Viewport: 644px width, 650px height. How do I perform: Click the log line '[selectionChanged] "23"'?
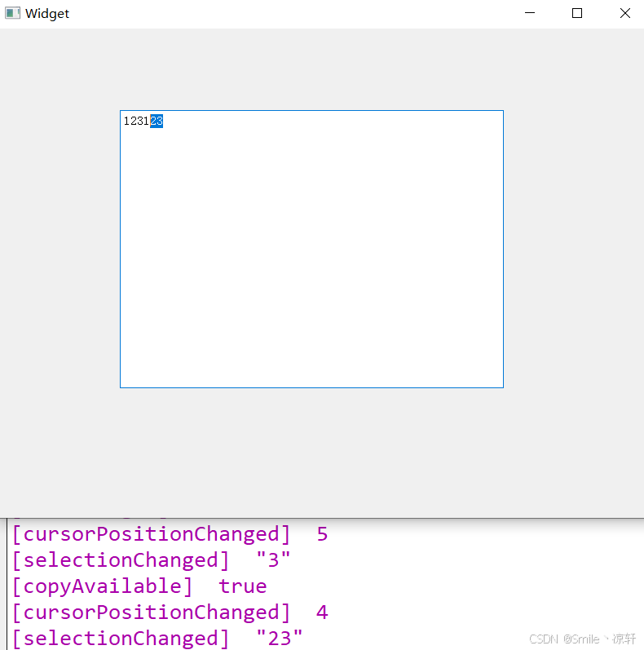click(x=157, y=639)
